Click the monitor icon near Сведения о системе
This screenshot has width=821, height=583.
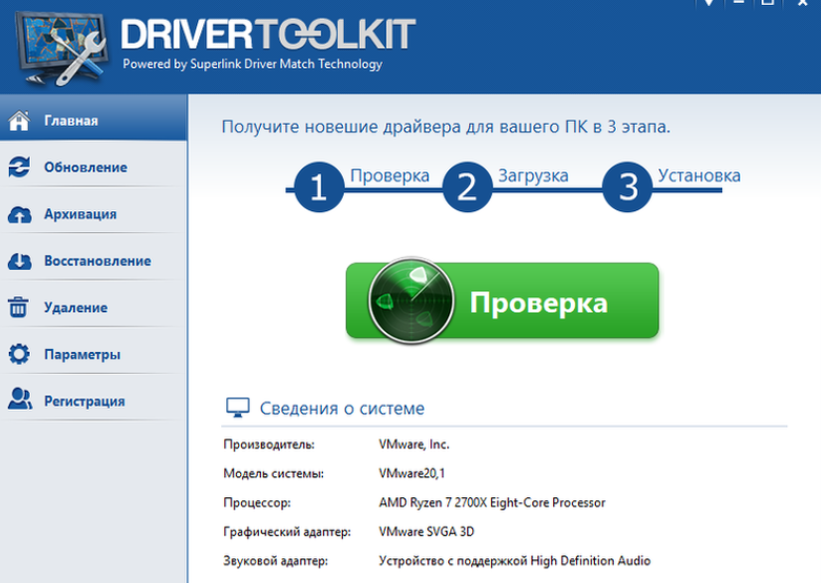coord(239,406)
